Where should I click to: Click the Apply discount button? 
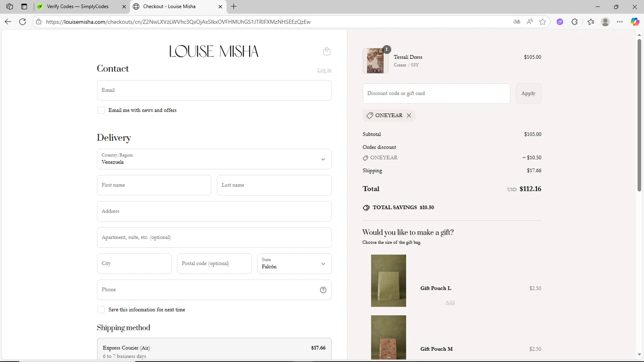528,94
